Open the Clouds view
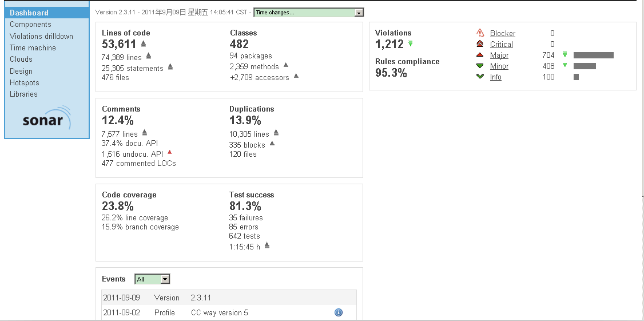Image resolution: width=644 pixels, height=321 pixels. click(21, 59)
